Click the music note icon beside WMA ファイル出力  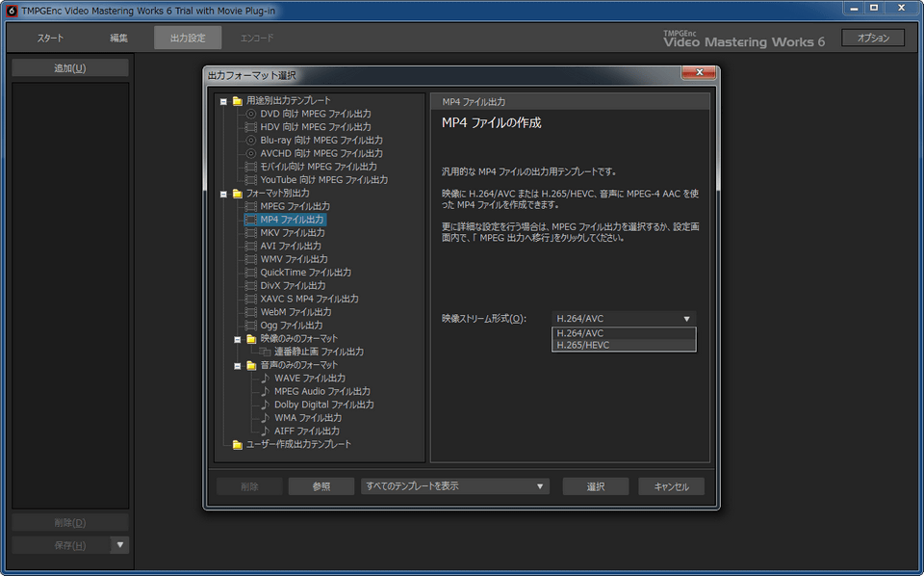pyautogui.click(x=266, y=417)
